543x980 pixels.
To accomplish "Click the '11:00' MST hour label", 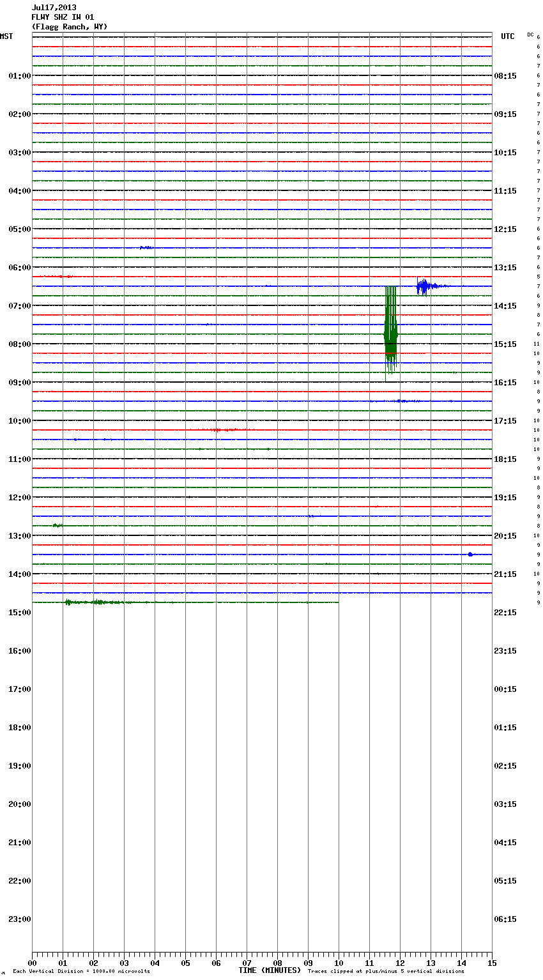I will click(20, 459).
